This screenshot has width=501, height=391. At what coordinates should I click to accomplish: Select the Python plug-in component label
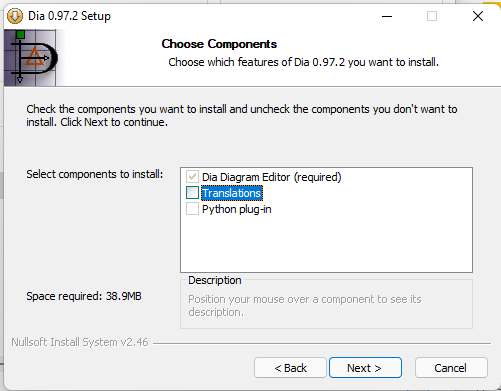point(237,209)
